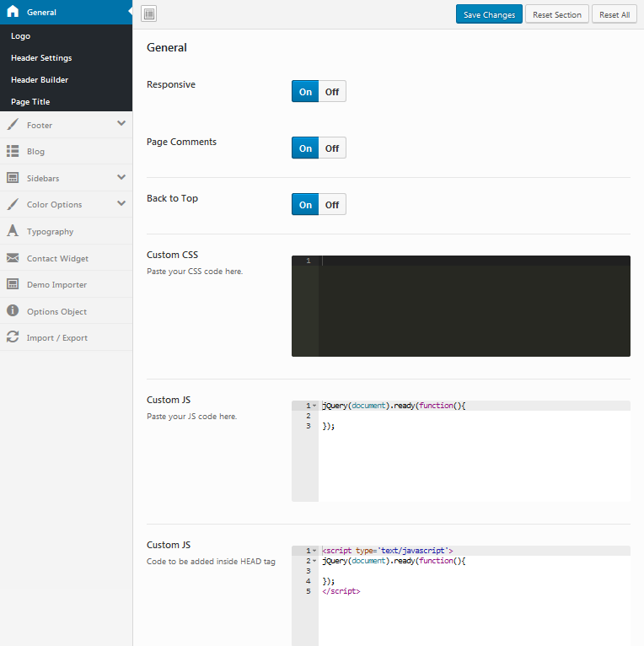Disable Page Comments with Off button
Screen dimensions: 644x646
[332, 148]
